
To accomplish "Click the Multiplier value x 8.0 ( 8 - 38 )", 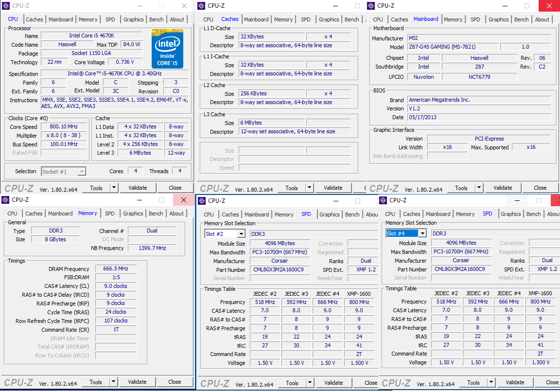I will pyautogui.click(x=64, y=135).
